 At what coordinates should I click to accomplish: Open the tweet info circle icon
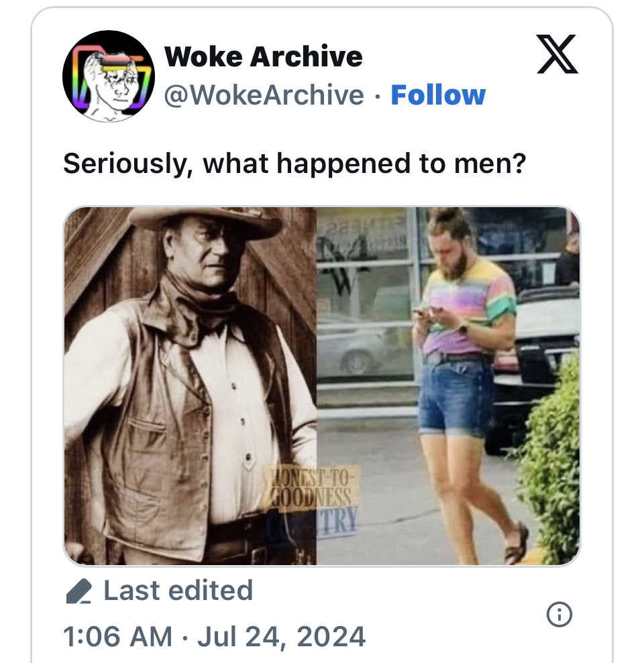pos(559,613)
